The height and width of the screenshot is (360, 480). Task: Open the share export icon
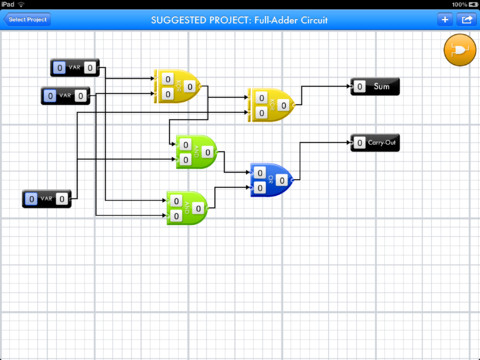click(466, 20)
